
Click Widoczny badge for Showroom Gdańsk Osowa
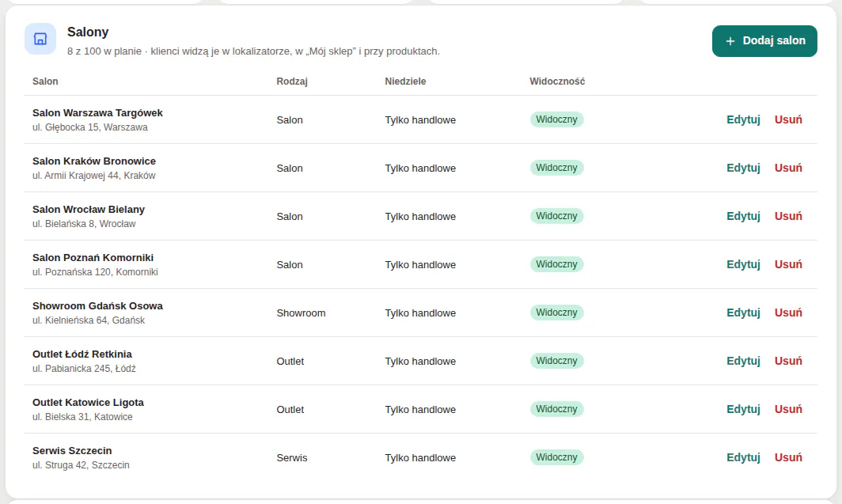[556, 313]
